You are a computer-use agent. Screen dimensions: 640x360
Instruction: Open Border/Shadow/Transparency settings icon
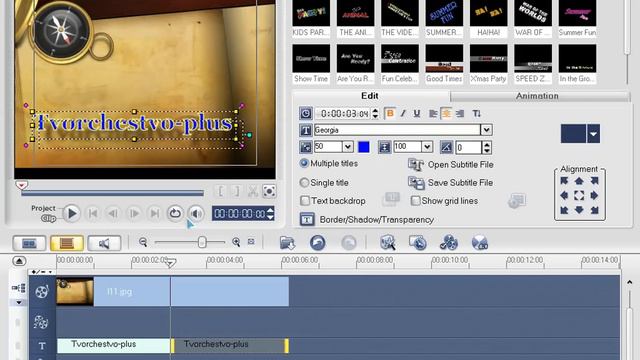307,220
